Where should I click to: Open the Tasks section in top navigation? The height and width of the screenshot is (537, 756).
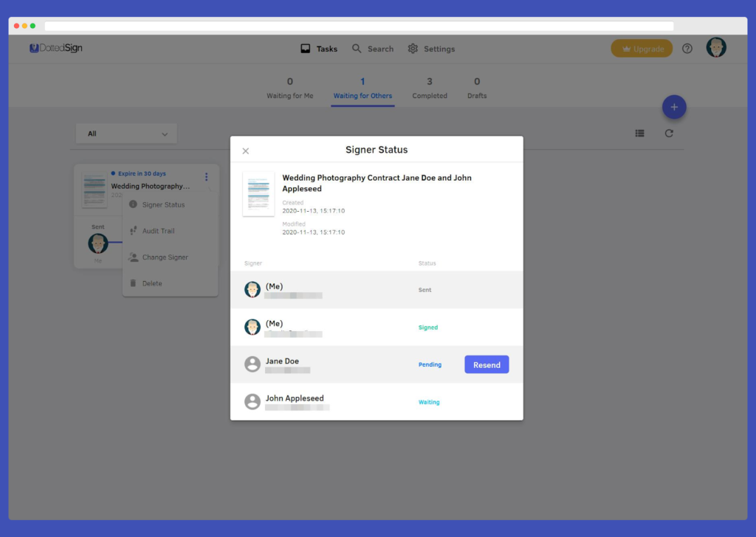pos(318,49)
